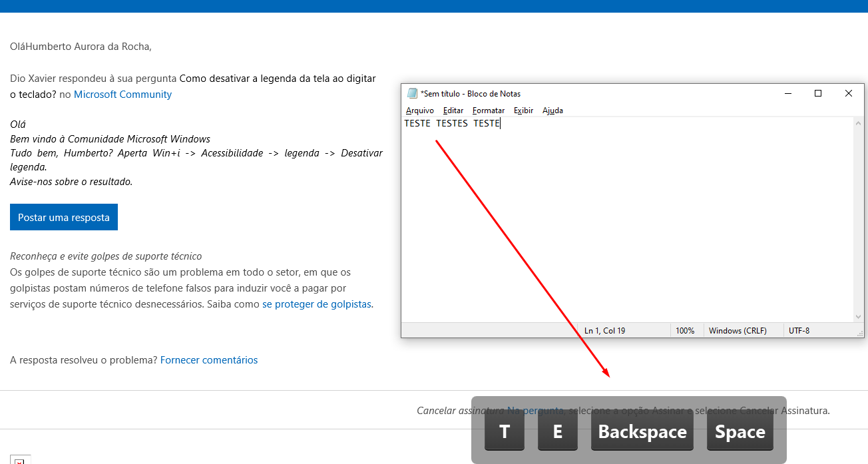This screenshot has width=868, height=464.
Task: Maximize the Bloco de Notas window
Action: (x=818, y=94)
